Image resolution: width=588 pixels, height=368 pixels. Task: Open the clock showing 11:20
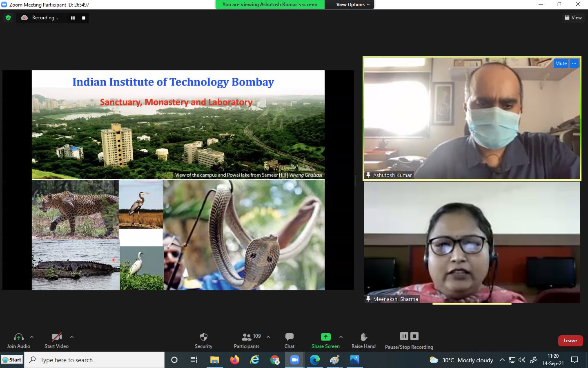pos(553,360)
